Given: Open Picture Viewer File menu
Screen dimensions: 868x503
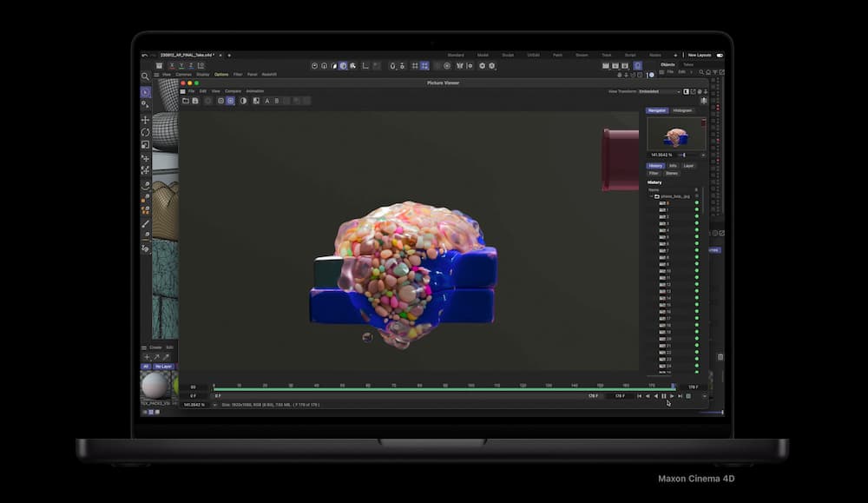Looking at the screenshot, I should 192,91.
